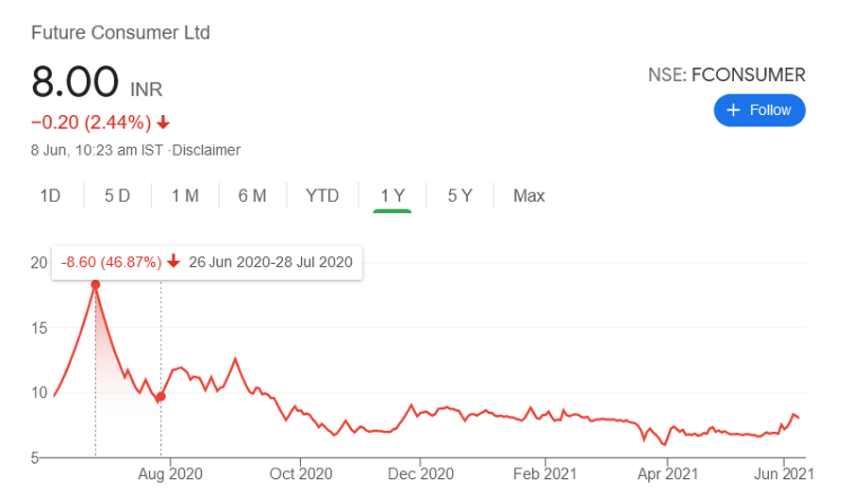Click the 10 y-axis label
Viewport: 868px width, 495px height.
[x=39, y=392]
